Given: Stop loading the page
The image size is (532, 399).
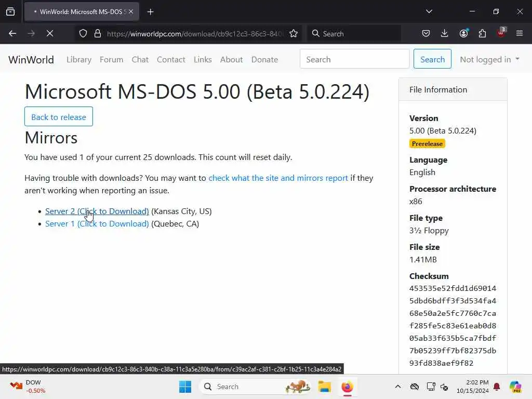Looking at the screenshot, I should (50, 34).
